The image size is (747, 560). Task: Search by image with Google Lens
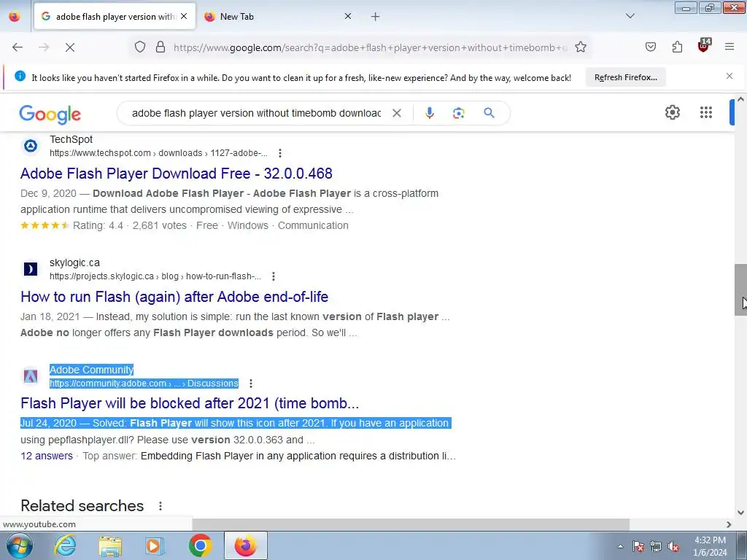458,113
